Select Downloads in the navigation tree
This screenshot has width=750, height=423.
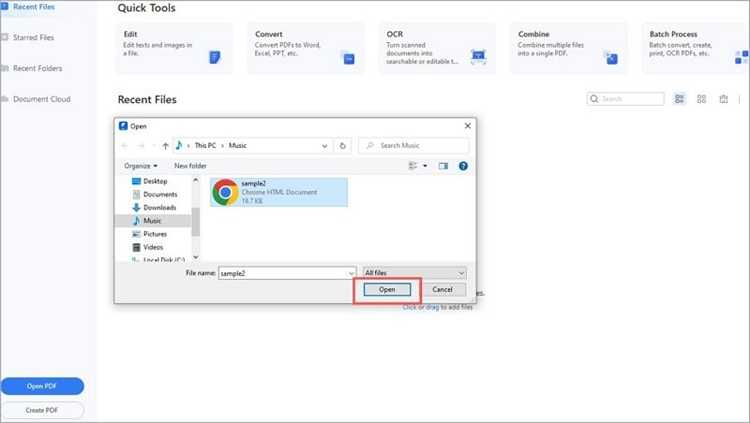click(154, 208)
